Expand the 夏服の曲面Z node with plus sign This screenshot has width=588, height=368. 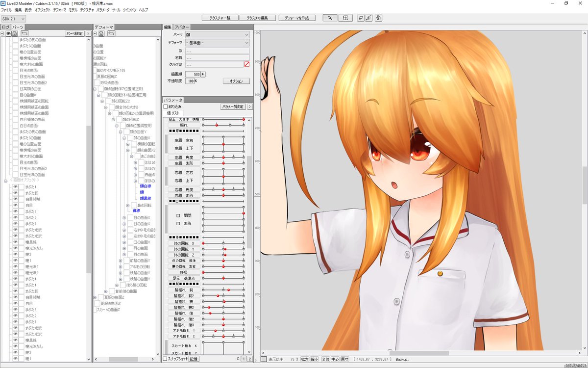click(95, 297)
